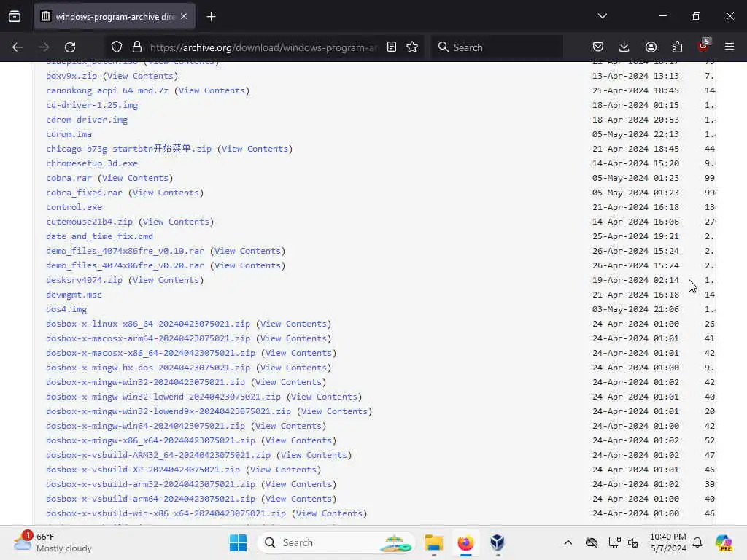Screen dimensions: 747x560
Task: Download dosbox-x-mingw-win32-lowend9x zip
Action: [x=169, y=411]
